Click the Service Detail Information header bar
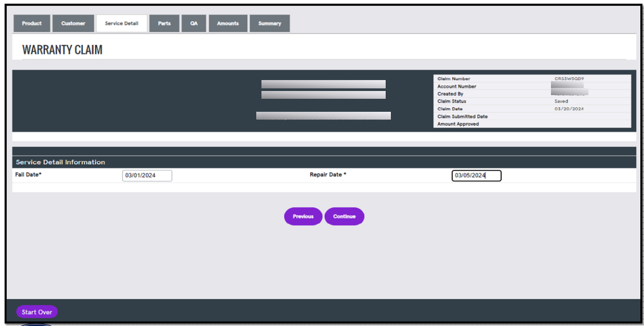Screen dimensions: 644x326 tap(60, 162)
